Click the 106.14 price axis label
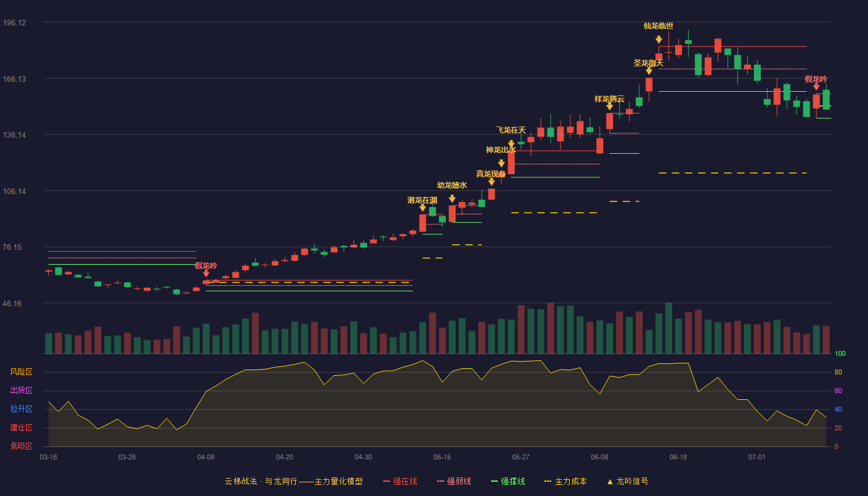The height and width of the screenshot is (496, 868). coord(14,191)
